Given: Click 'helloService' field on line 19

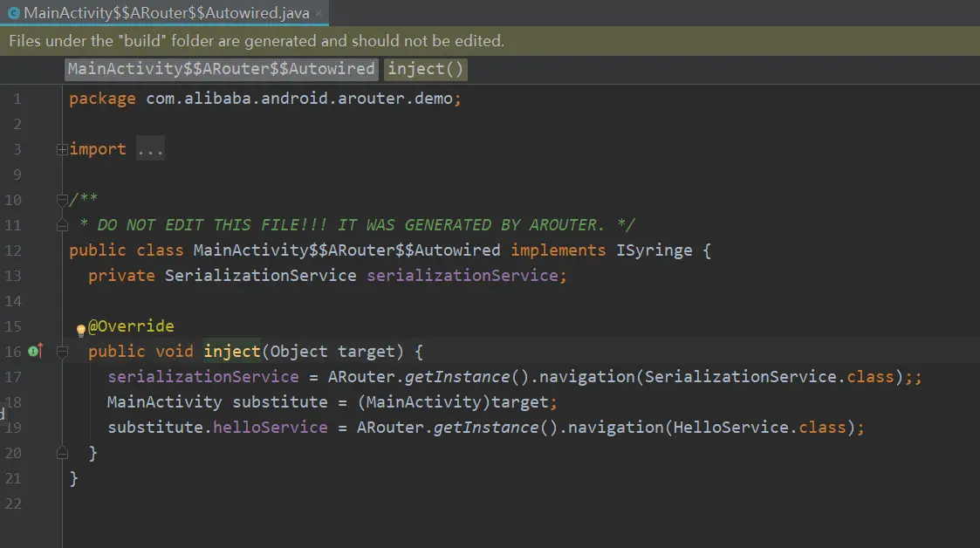Looking at the screenshot, I should (x=271, y=428).
